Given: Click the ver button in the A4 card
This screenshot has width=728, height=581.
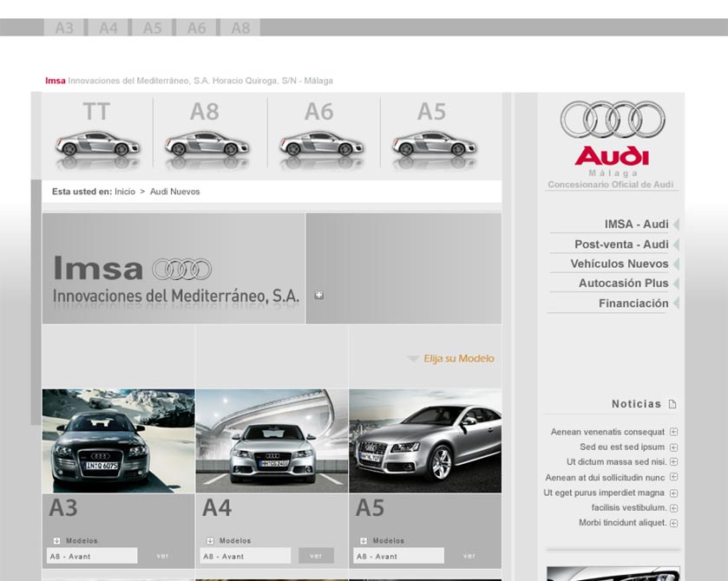Looking at the screenshot, I should (x=316, y=556).
